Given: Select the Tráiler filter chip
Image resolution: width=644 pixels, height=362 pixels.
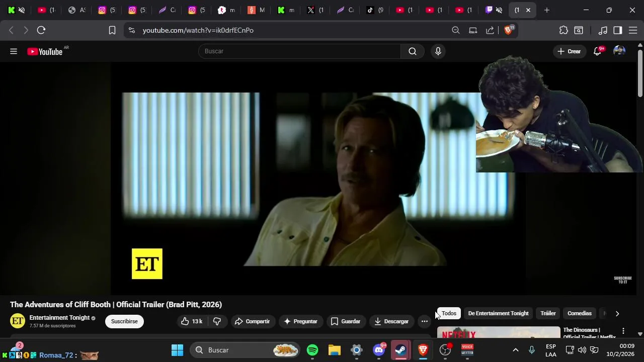Looking at the screenshot, I should 548,313.
